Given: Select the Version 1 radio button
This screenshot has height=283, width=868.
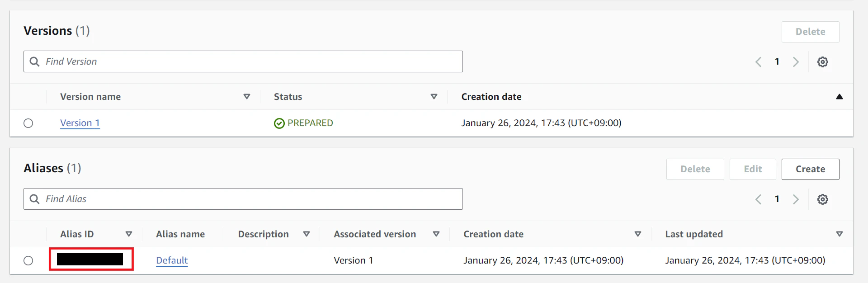Looking at the screenshot, I should pos(28,123).
